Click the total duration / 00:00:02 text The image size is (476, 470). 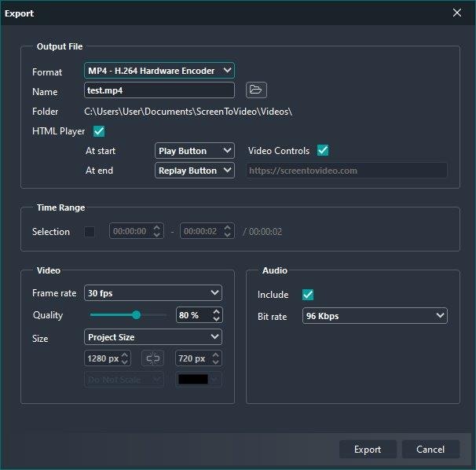tap(262, 232)
